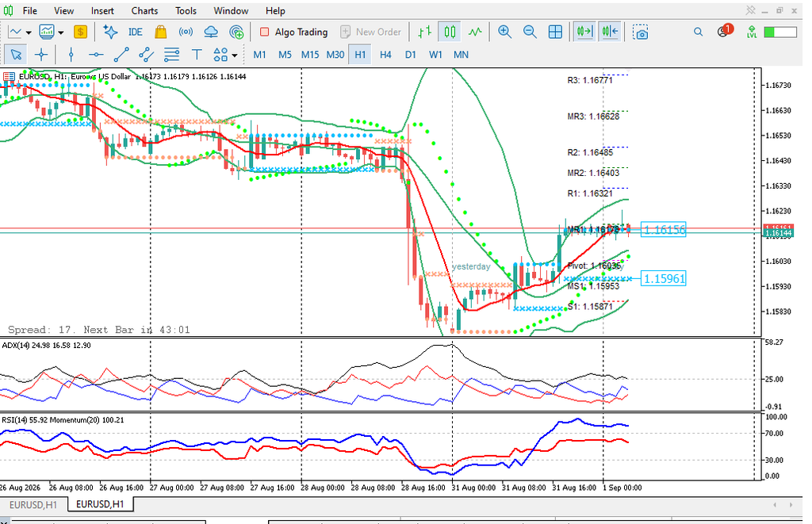The image size is (812, 524).
Task: Expand the shapes dropdown arrow
Action: point(235,55)
